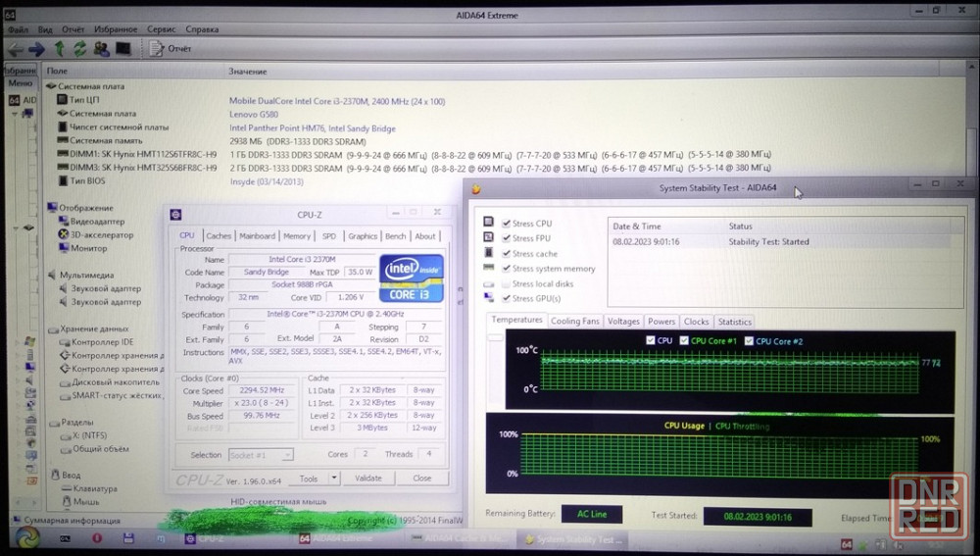Select the Мышь entry icon
The height and width of the screenshot is (556, 980).
point(67,502)
